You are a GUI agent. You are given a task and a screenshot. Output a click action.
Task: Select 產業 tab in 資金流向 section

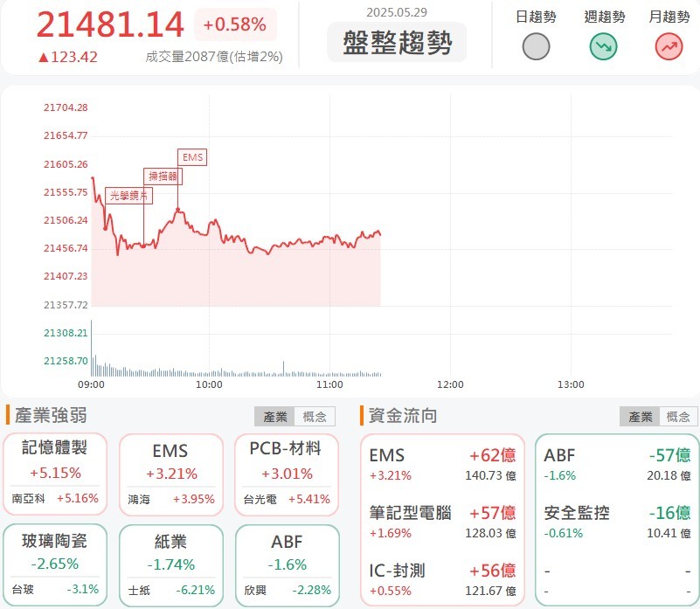pyautogui.click(x=640, y=417)
